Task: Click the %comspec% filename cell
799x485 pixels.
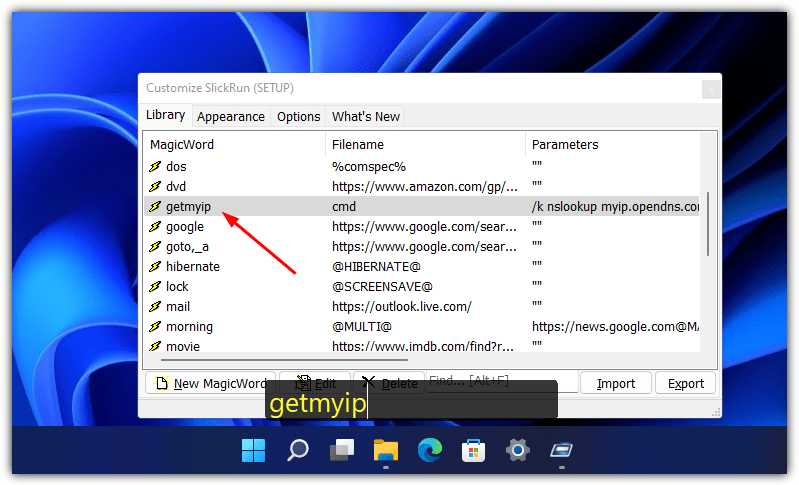Action: pos(369,167)
